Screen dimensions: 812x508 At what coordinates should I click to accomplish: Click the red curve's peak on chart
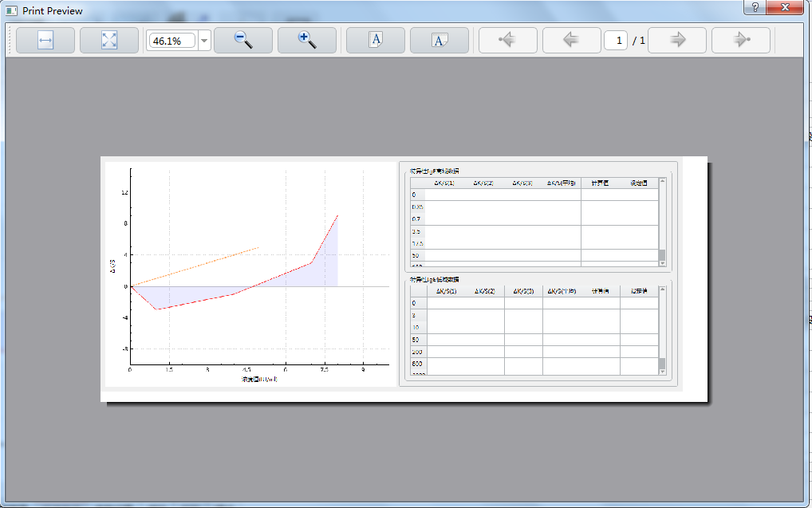pos(337,215)
